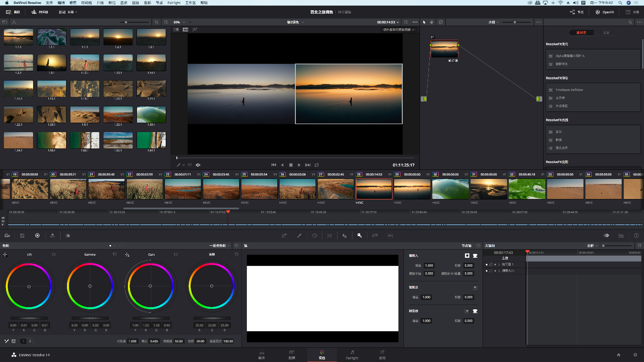The image size is (644, 362).
Task: Toggle loop playback
Action: pos(316,165)
